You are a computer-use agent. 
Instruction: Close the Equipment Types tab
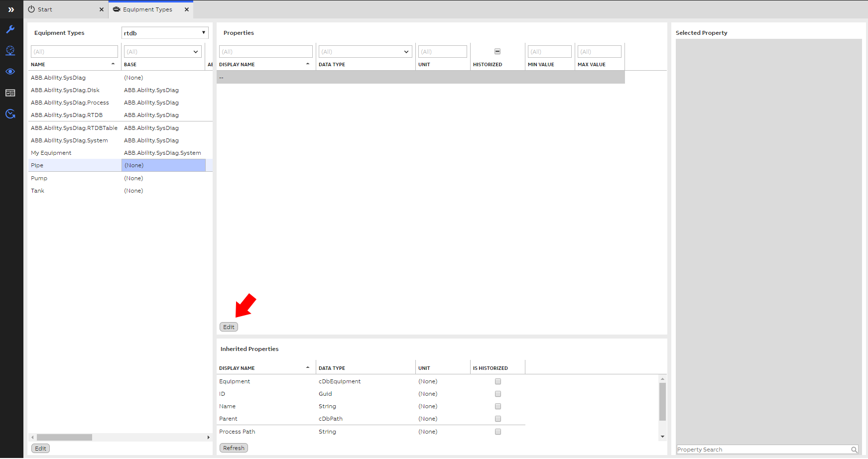[x=187, y=9]
